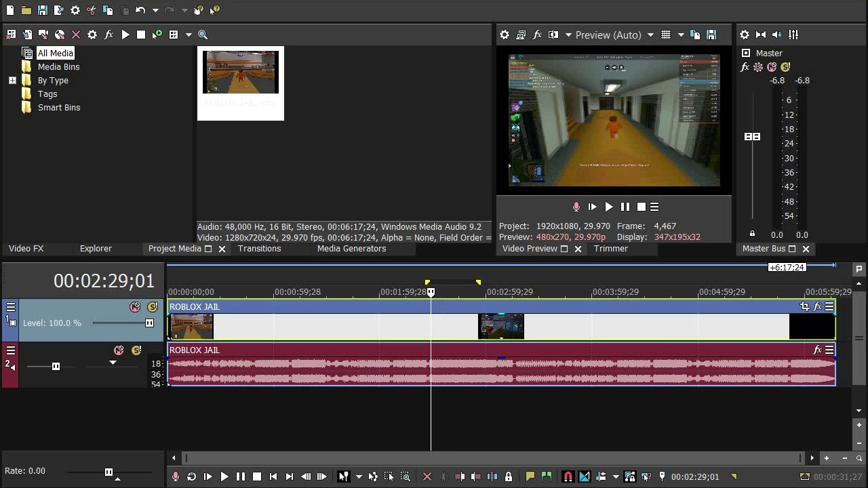The height and width of the screenshot is (488, 868).
Task: Switch to the Explorer tab
Action: coord(96,249)
